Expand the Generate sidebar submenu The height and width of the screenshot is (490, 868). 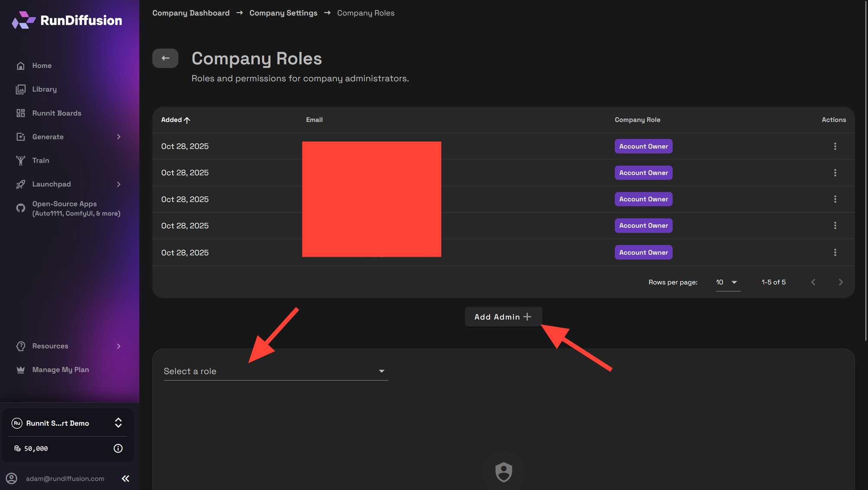118,136
